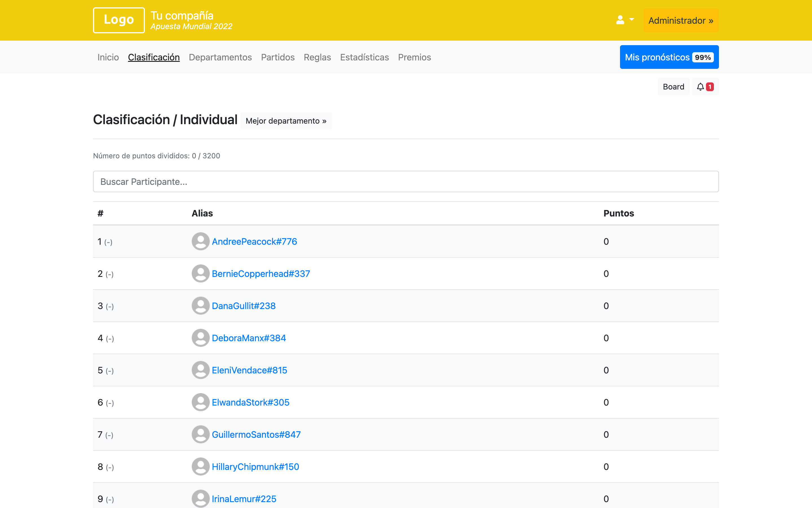Select the Clasificación tab
This screenshot has width=812, height=508.
[154, 57]
